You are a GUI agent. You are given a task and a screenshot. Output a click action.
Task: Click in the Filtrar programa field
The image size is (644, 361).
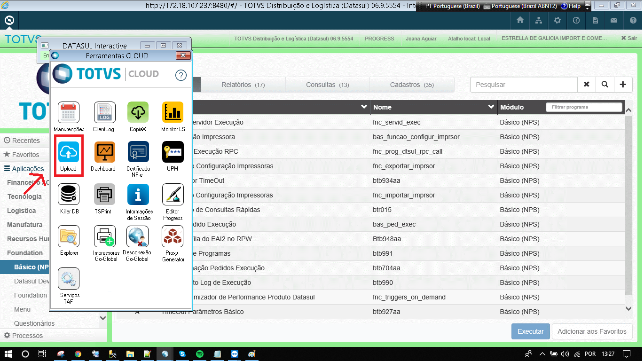(x=584, y=107)
